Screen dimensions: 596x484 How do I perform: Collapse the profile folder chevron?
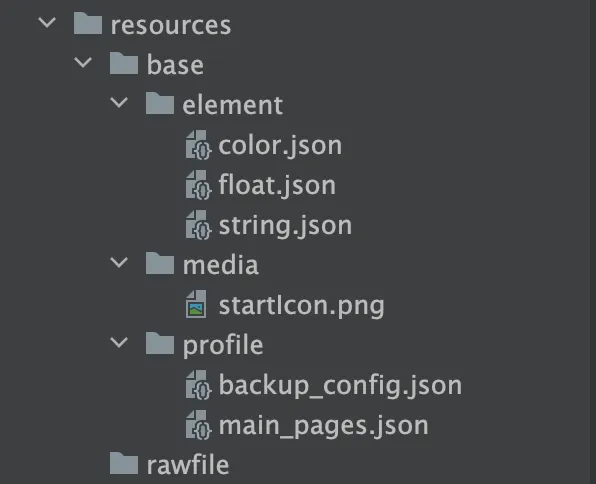click(x=119, y=342)
